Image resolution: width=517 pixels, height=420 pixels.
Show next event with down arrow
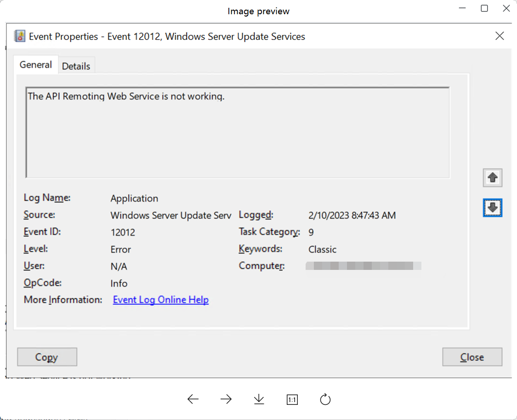click(492, 208)
